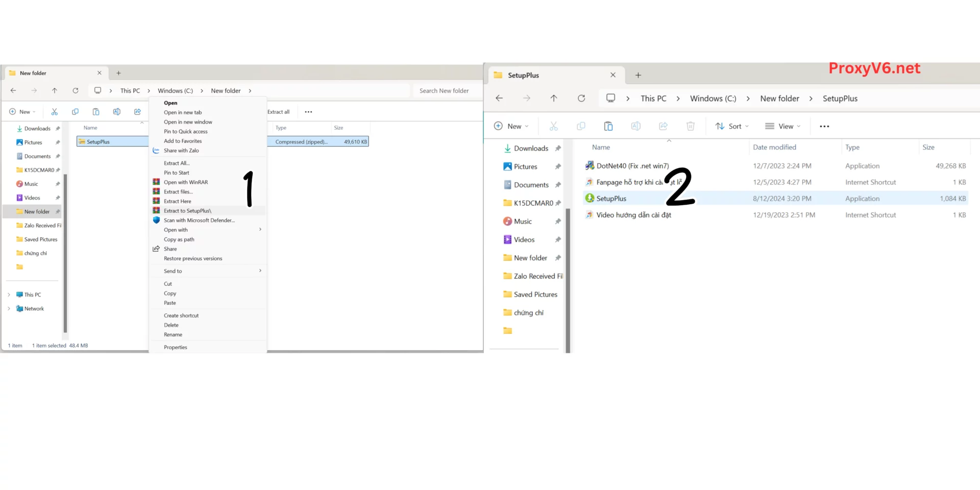Open Downloads in the SetupPlus window sidebar
Image resolution: width=980 pixels, height=490 pixels.
pos(531,148)
